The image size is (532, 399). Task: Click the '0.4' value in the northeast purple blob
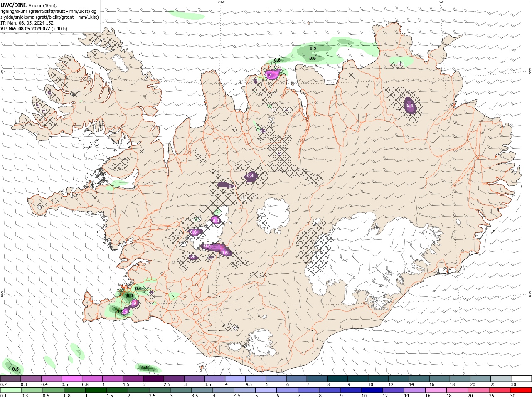coord(410,106)
